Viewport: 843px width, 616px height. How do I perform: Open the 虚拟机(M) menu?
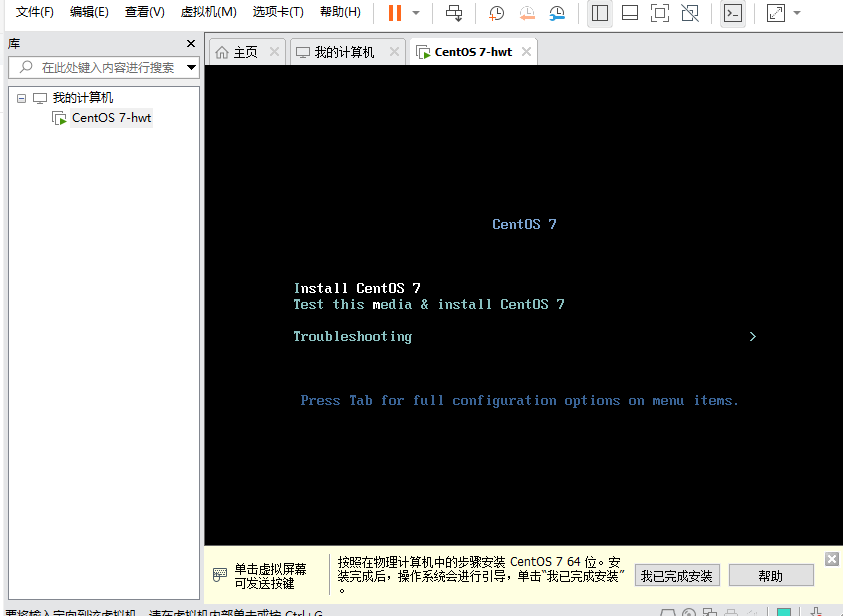point(209,12)
